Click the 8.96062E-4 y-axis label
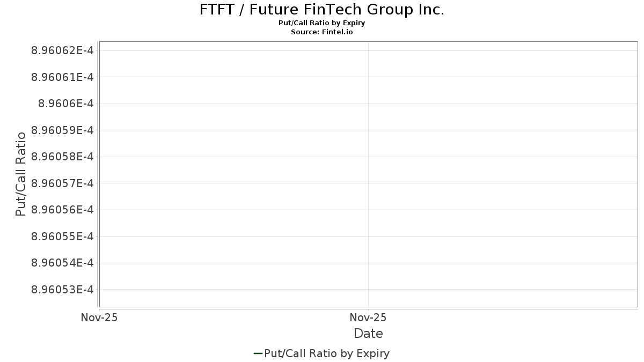The height and width of the screenshot is (362, 644). 63,50
